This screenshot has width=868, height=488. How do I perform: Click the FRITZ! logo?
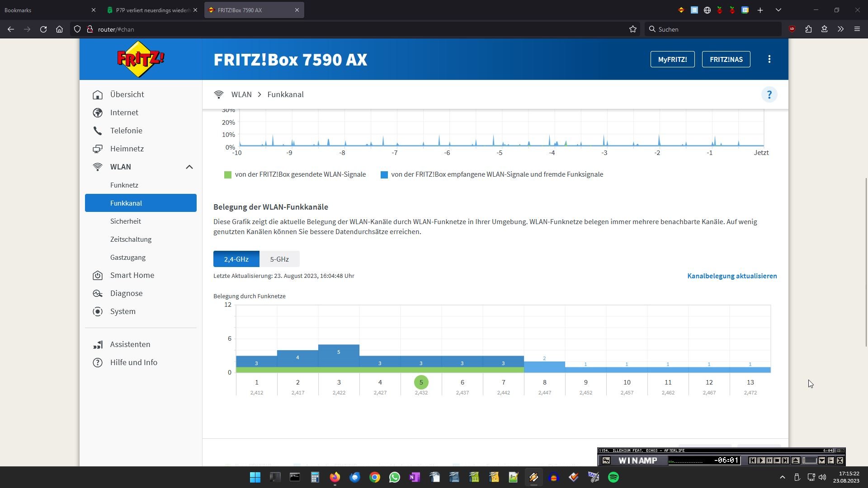[141, 59]
